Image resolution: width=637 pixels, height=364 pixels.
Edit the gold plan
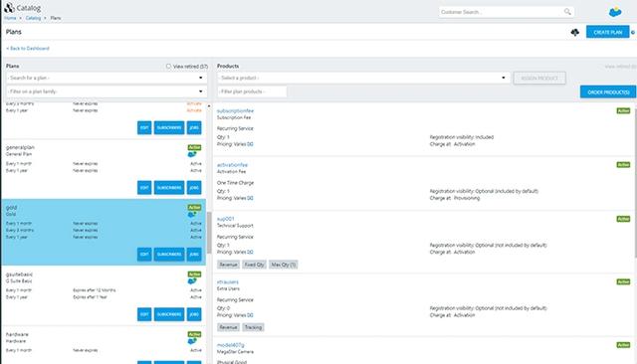click(x=144, y=255)
